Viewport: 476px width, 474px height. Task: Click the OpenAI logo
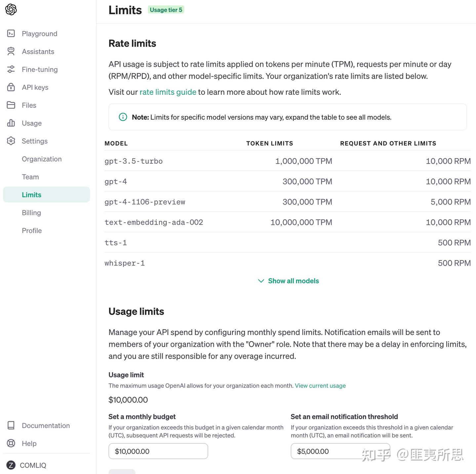(11, 9)
